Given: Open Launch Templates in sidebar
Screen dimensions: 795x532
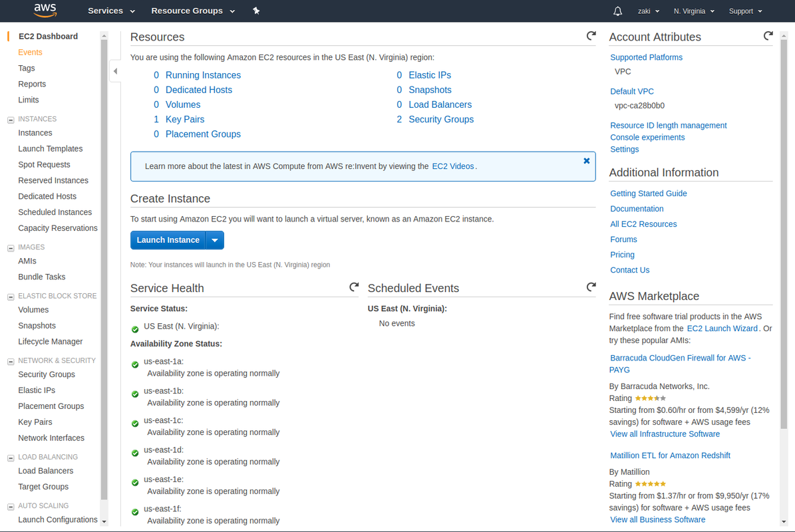Looking at the screenshot, I should [50, 148].
